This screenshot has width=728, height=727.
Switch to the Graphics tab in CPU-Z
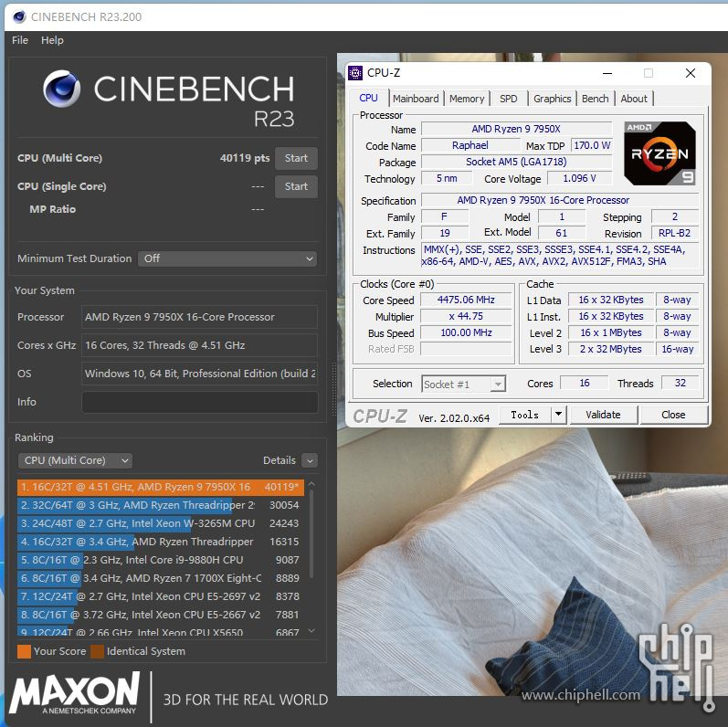click(x=552, y=99)
